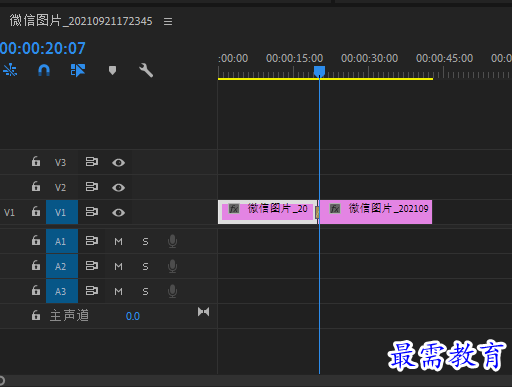Toggle track lock on A3
This screenshot has width=512, height=387.
pyautogui.click(x=36, y=291)
